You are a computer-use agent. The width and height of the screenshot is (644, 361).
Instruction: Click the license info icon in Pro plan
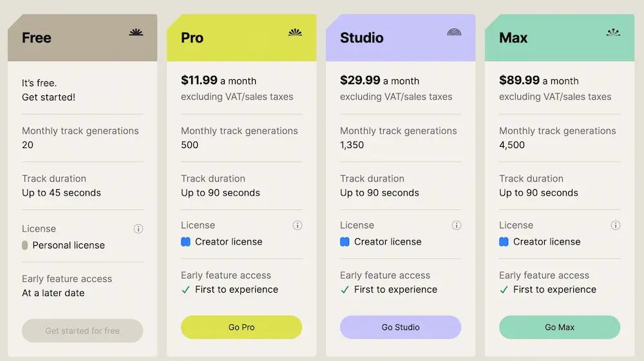pyautogui.click(x=298, y=225)
